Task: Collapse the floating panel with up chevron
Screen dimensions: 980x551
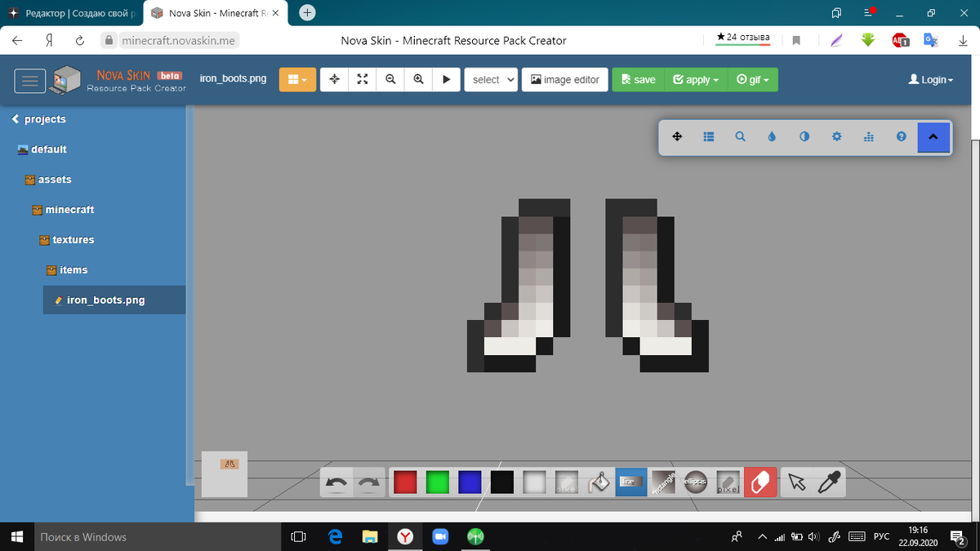Action: point(933,137)
